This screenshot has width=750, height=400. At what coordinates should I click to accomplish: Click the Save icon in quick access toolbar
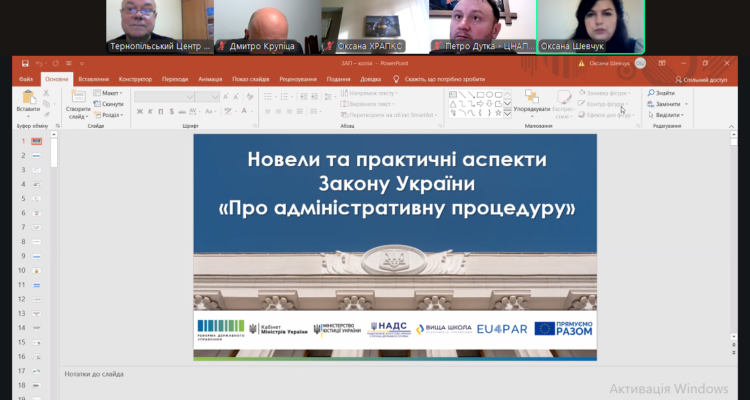point(25,63)
